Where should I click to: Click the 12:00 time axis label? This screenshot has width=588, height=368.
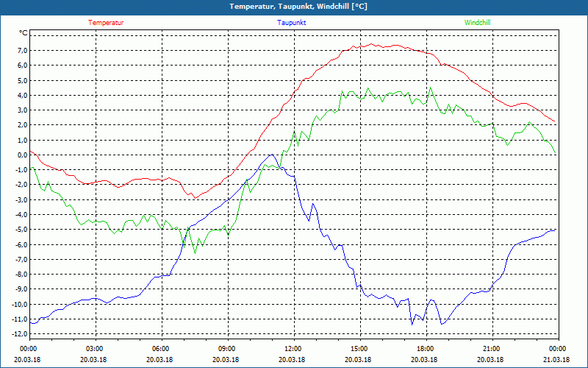pos(293,349)
